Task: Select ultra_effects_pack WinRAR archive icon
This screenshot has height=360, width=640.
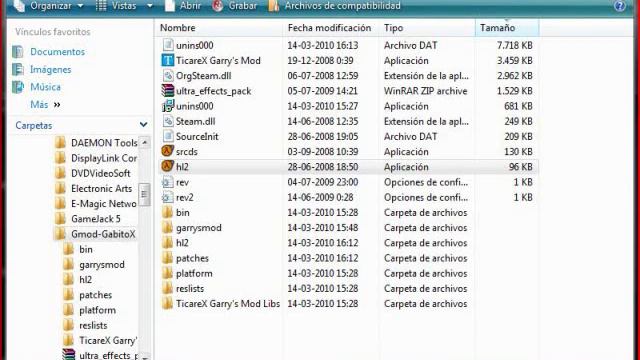Action: [x=168, y=91]
